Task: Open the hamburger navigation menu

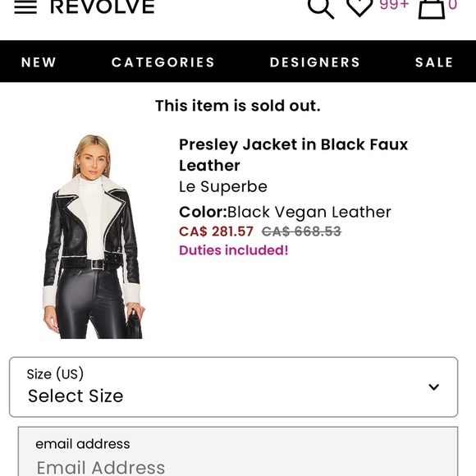Action: click(x=25, y=7)
